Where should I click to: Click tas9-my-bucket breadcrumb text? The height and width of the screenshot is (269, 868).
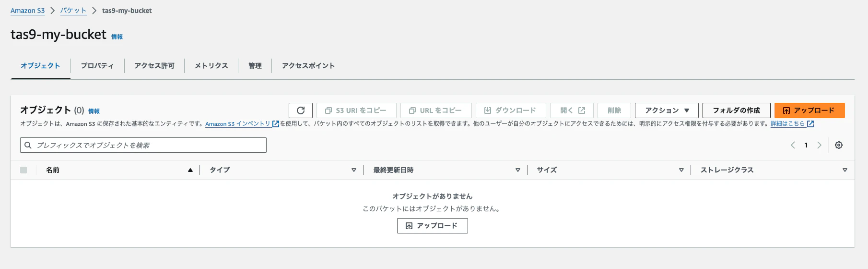tap(127, 11)
